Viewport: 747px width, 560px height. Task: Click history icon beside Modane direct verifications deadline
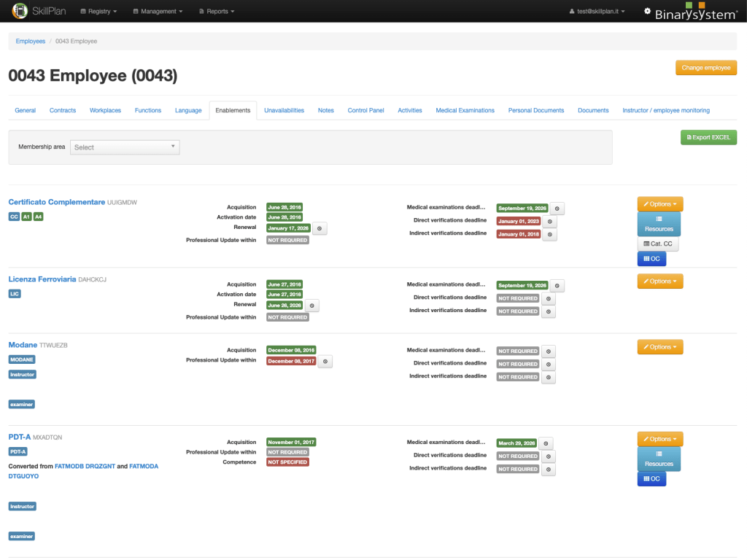point(549,365)
